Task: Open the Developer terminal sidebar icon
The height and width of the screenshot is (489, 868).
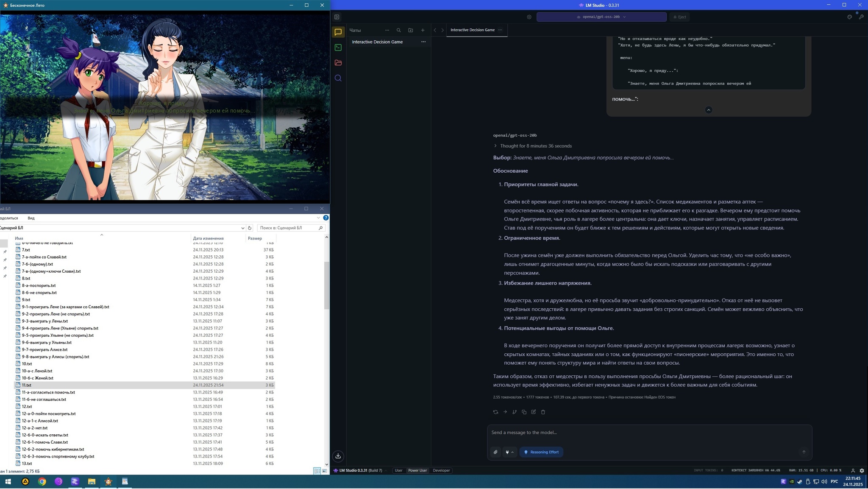Action: (x=338, y=48)
